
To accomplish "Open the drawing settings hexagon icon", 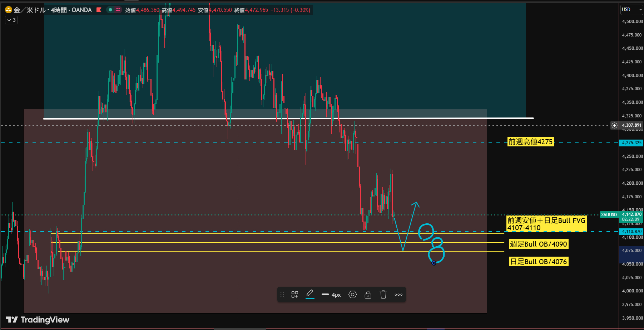I will pyautogui.click(x=353, y=295).
